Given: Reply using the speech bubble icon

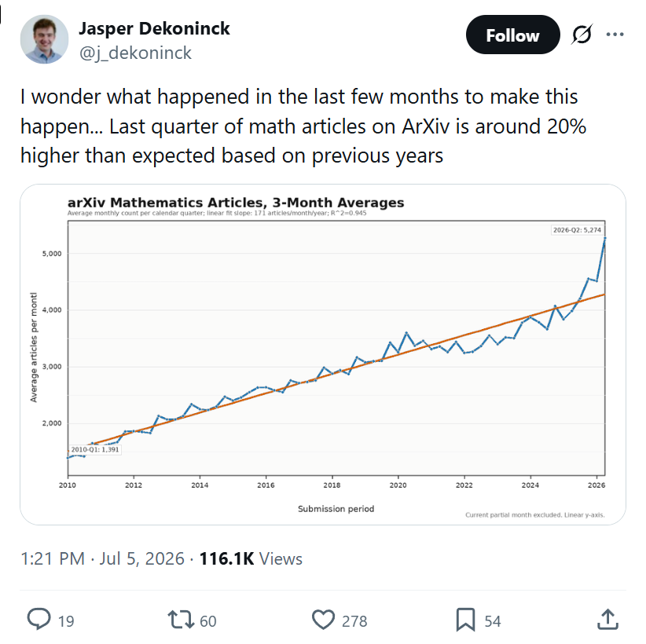Looking at the screenshot, I should point(39,620).
